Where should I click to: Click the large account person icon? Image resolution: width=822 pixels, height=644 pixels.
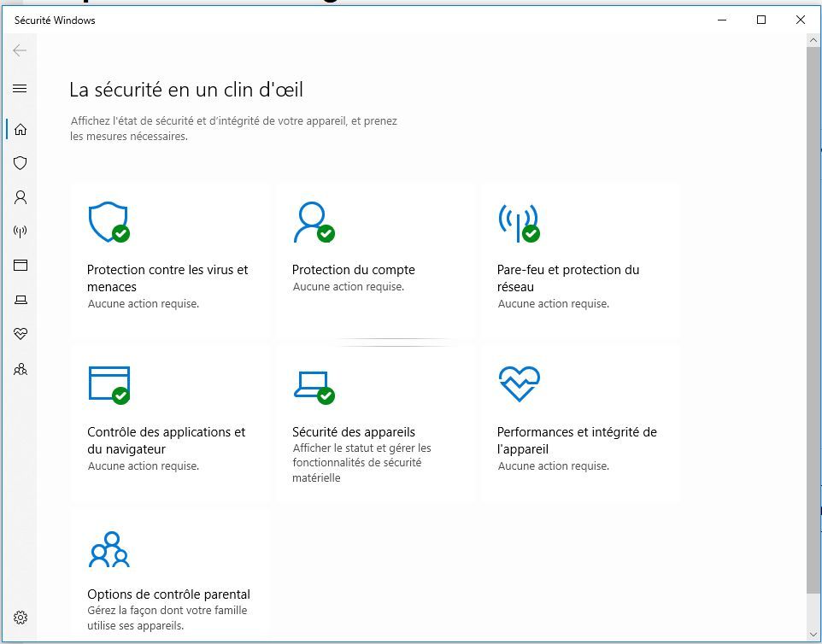tap(314, 222)
